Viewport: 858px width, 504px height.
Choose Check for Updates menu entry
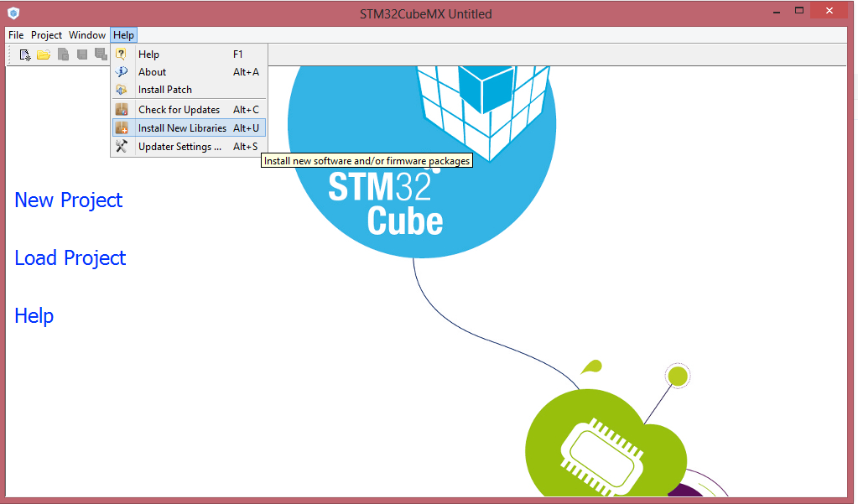190,110
